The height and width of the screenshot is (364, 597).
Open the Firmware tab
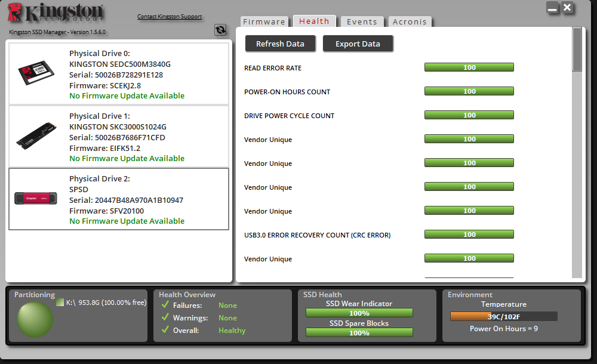(264, 21)
